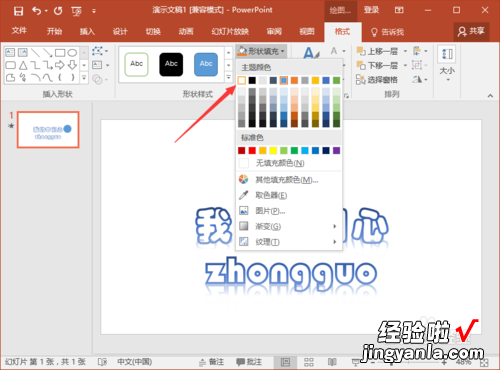
Task: Switch to Home (开始) tab
Action: coord(54,32)
